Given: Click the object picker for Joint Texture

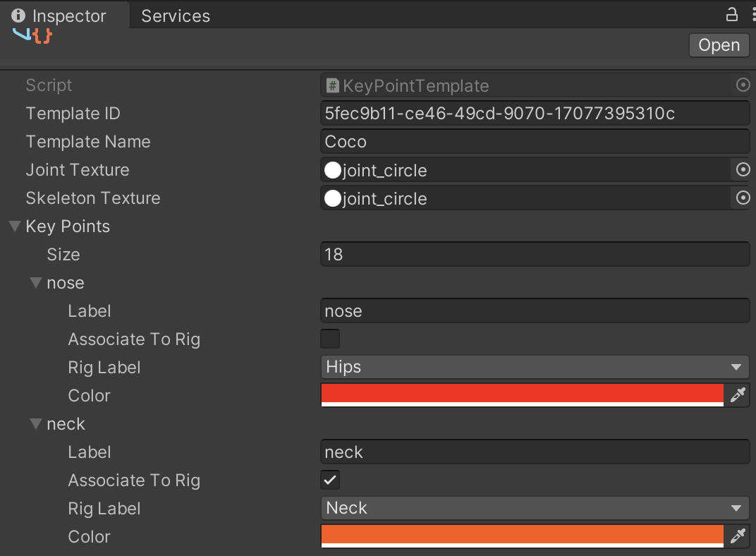Looking at the screenshot, I should click(742, 170).
